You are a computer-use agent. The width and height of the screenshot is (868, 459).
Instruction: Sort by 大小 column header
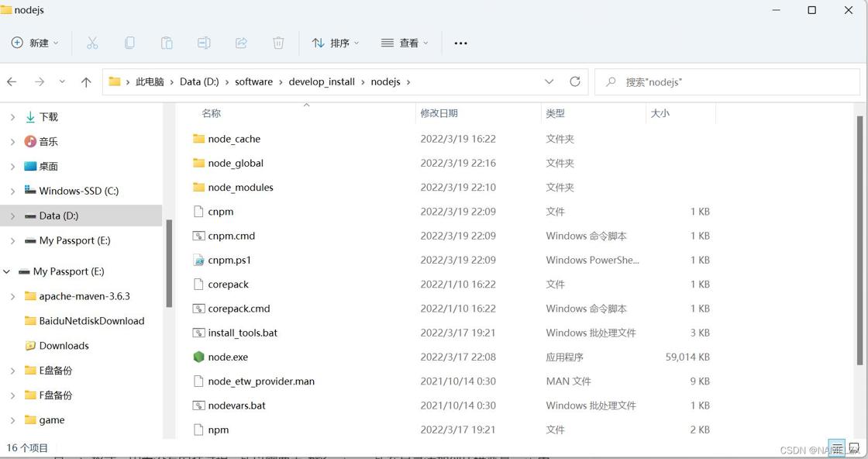pos(660,113)
